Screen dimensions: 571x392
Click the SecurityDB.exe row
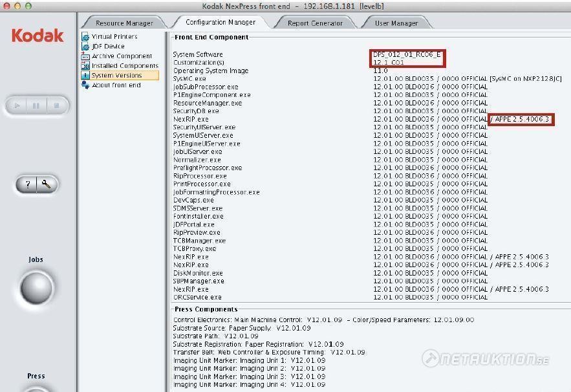coord(330,111)
